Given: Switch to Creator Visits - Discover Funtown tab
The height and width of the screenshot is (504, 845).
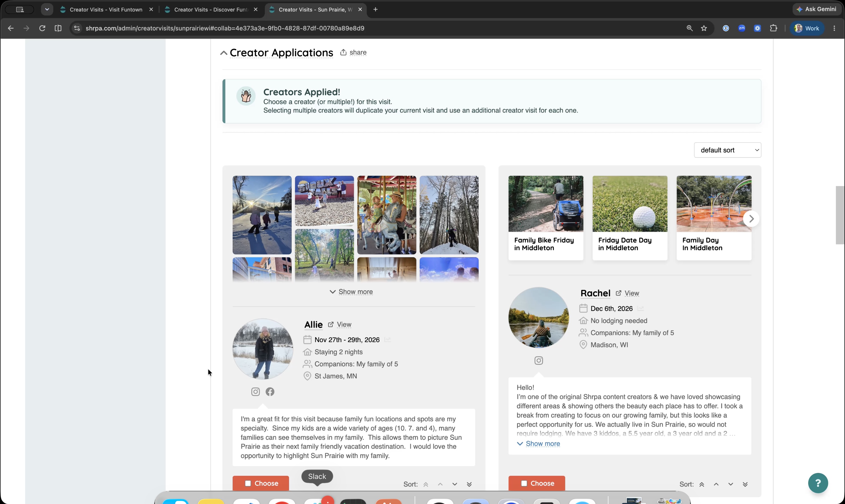Looking at the screenshot, I should [x=211, y=9].
